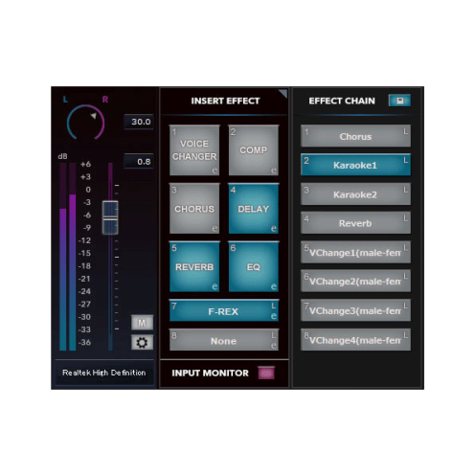The width and height of the screenshot is (476, 476).
Task: Select Reverb preset in Effect Chain
Action: tap(355, 223)
